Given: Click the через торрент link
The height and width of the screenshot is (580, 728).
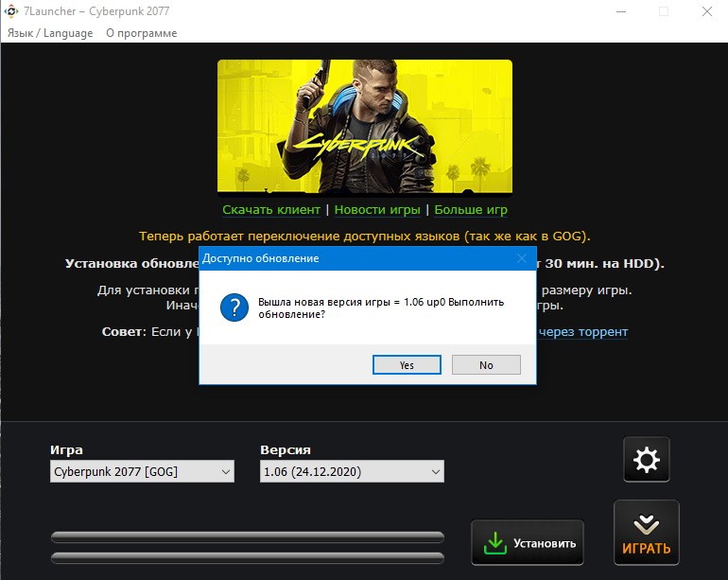Looking at the screenshot, I should (x=583, y=331).
